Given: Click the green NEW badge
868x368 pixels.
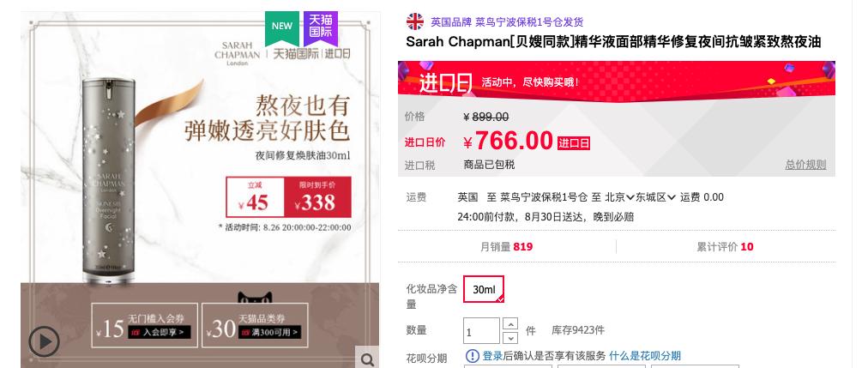Looking at the screenshot, I should point(282,27).
